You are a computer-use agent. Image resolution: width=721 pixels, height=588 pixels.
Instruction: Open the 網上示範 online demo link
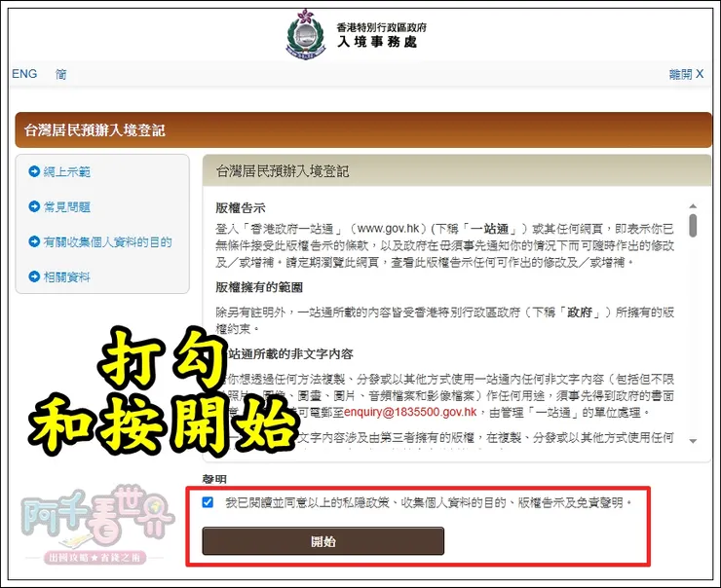click(66, 171)
